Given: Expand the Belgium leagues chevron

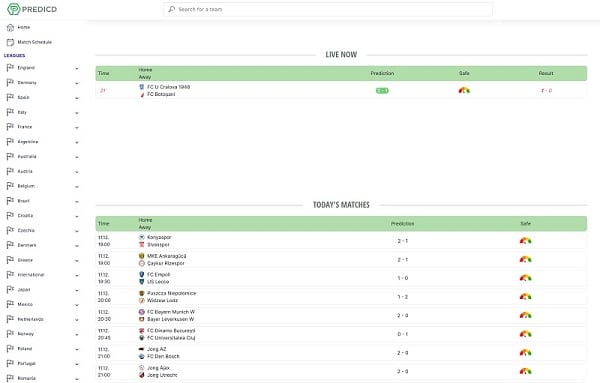Looking at the screenshot, I should pos(77,187).
